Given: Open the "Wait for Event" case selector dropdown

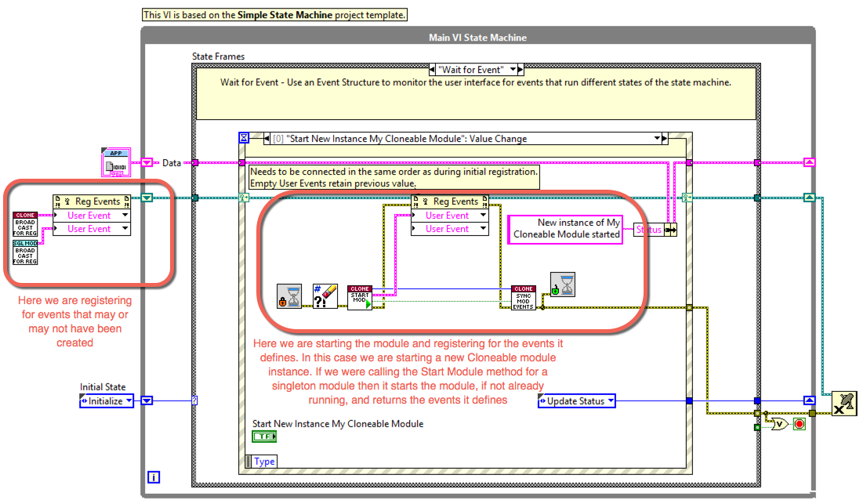Looking at the screenshot, I should pyautogui.click(x=512, y=70).
